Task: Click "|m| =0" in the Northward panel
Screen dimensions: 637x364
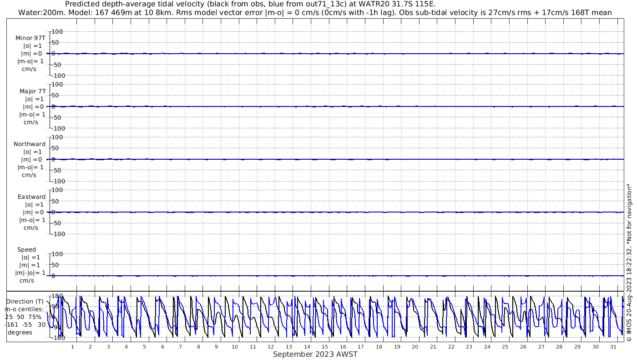Action: (31, 159)
